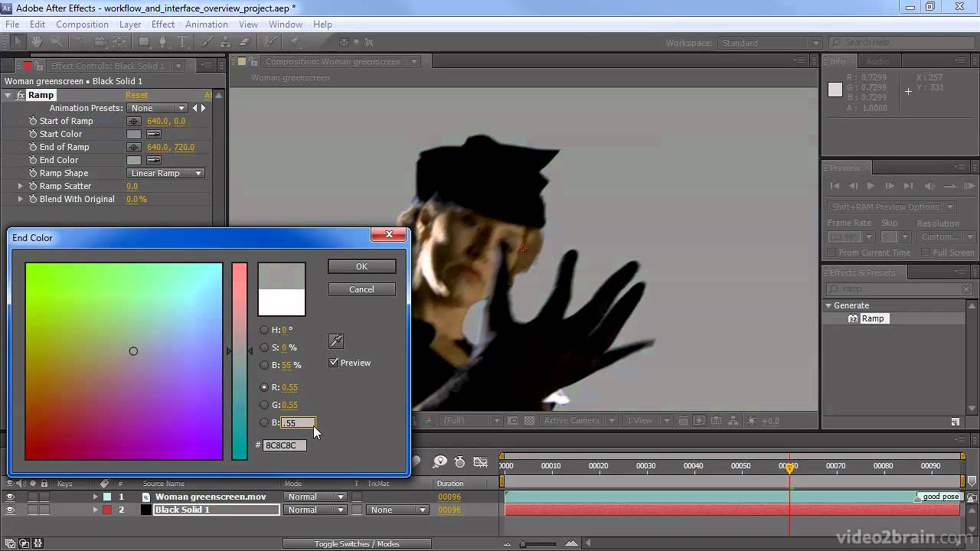Click Play button in Preview panel

871,186
